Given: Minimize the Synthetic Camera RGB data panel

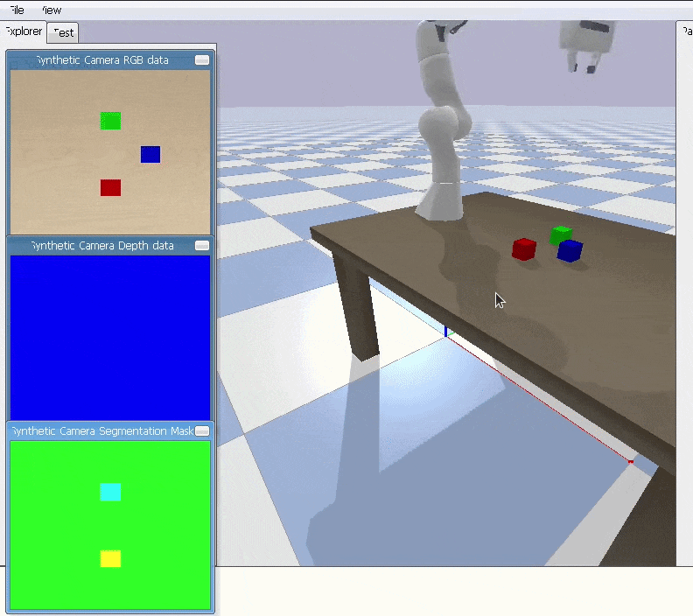Looking at the screenshot, I should pyautogui.click(x=202, y=60).
